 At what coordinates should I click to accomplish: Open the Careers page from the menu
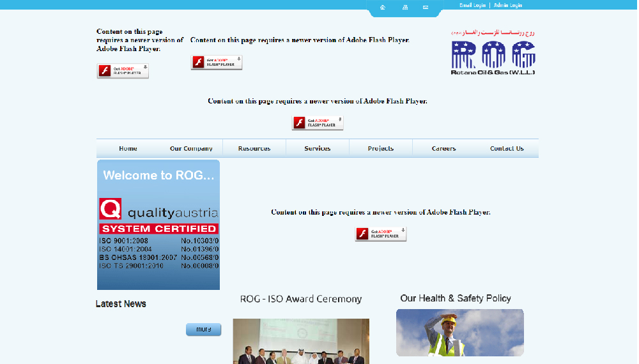(443, 149)
